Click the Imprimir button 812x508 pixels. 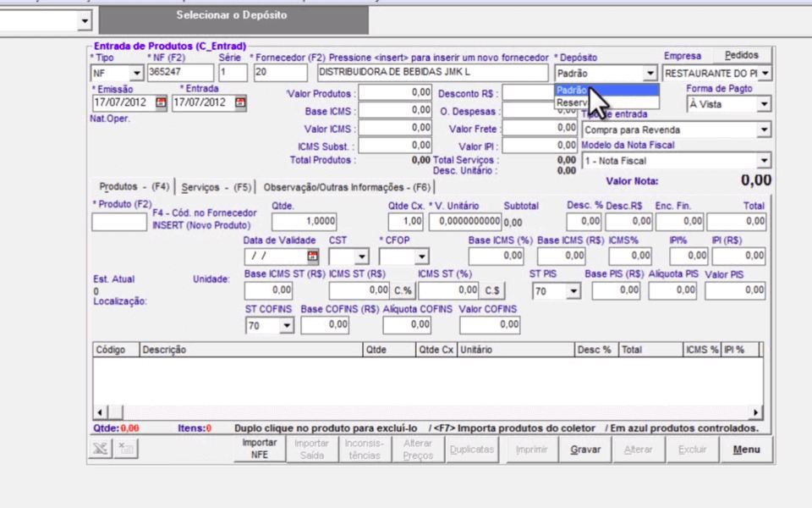[x=531, y=449]
